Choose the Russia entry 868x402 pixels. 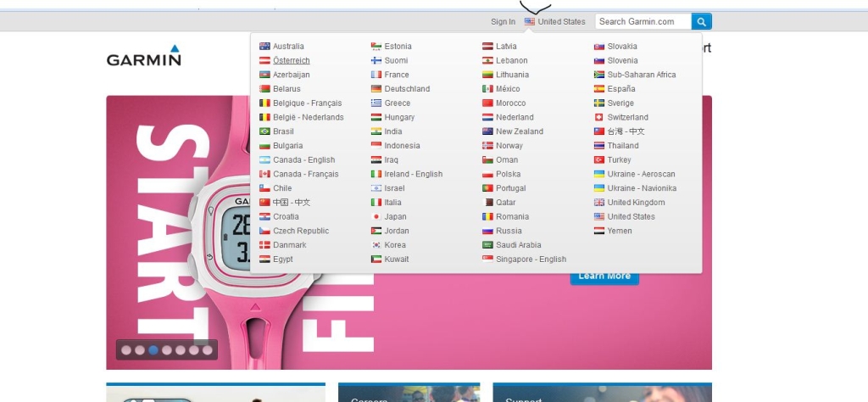click(x=509, y=231)
